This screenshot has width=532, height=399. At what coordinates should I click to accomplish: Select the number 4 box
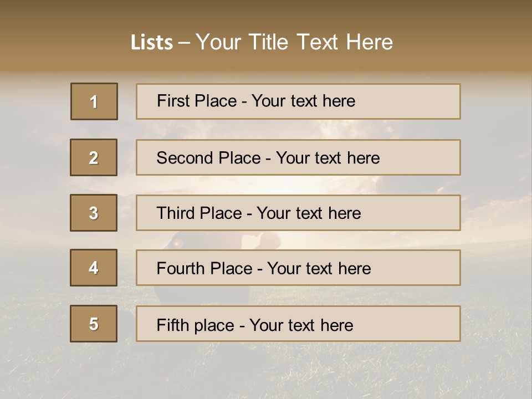click(94, 268)
